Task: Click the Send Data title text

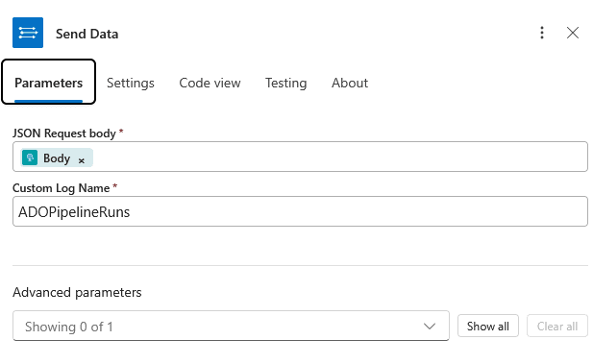Action: 87,34
